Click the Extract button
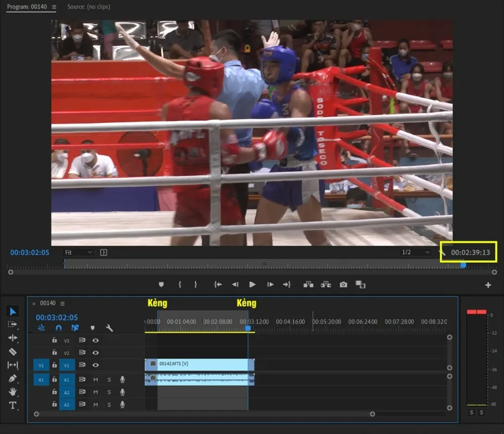504x434 pixels. pyautogui.click(x=326, y=284)
